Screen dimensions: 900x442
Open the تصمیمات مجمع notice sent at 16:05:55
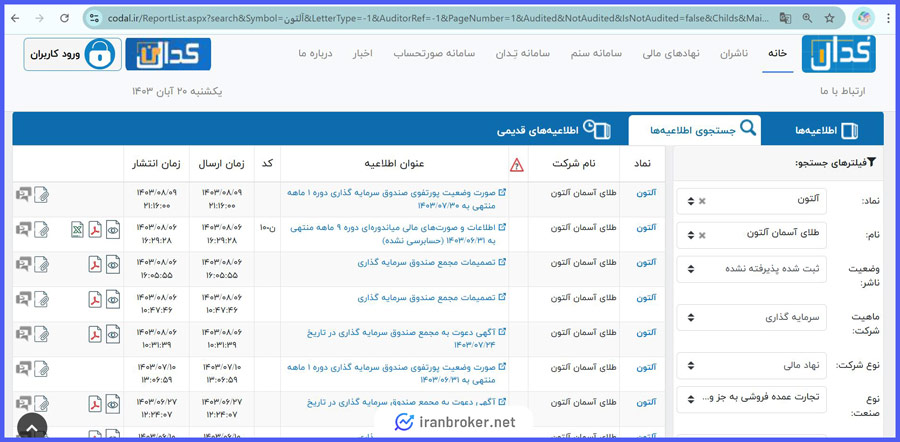(x=432, y=262)
